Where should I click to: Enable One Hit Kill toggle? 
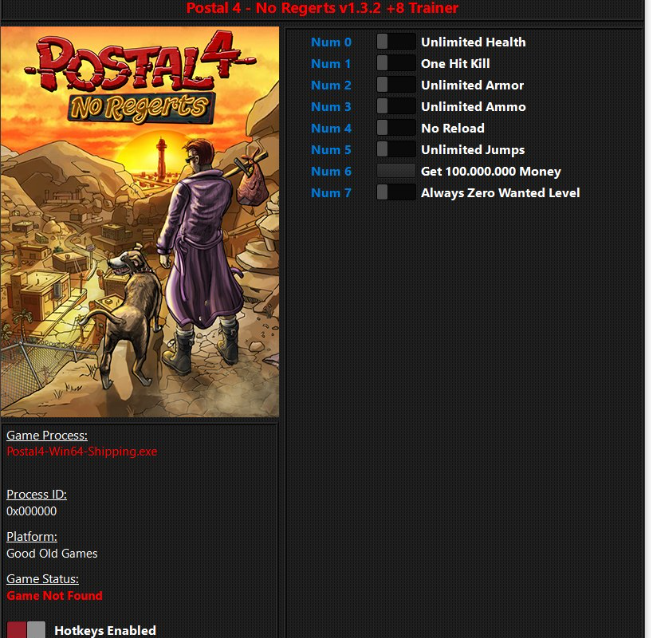[396, 63]
